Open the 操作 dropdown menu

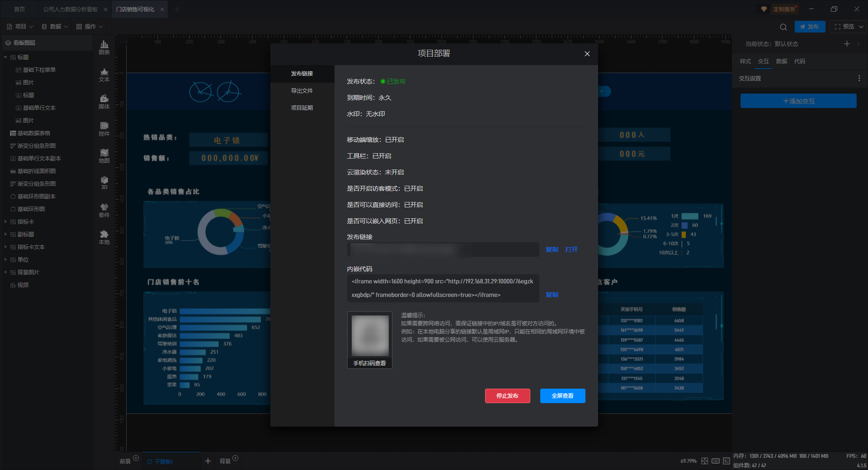click(90, 27)
